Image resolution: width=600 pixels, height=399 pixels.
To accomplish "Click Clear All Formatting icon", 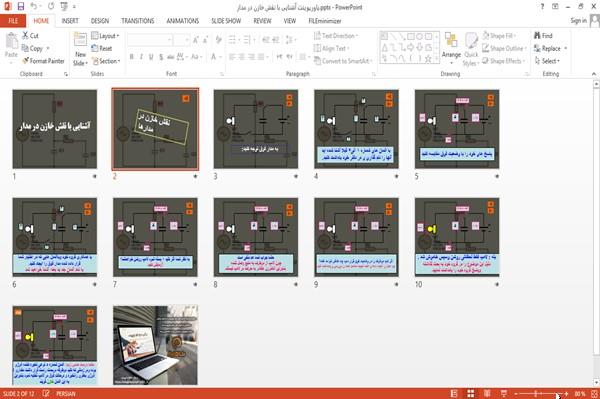I will pyautogui.click(x=218, y=40).
